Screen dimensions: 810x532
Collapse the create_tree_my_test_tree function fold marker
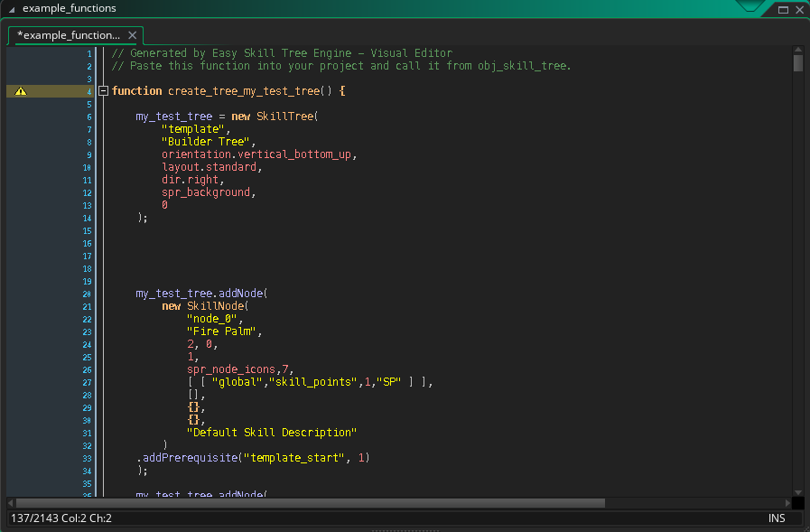[x=103, y=91]
